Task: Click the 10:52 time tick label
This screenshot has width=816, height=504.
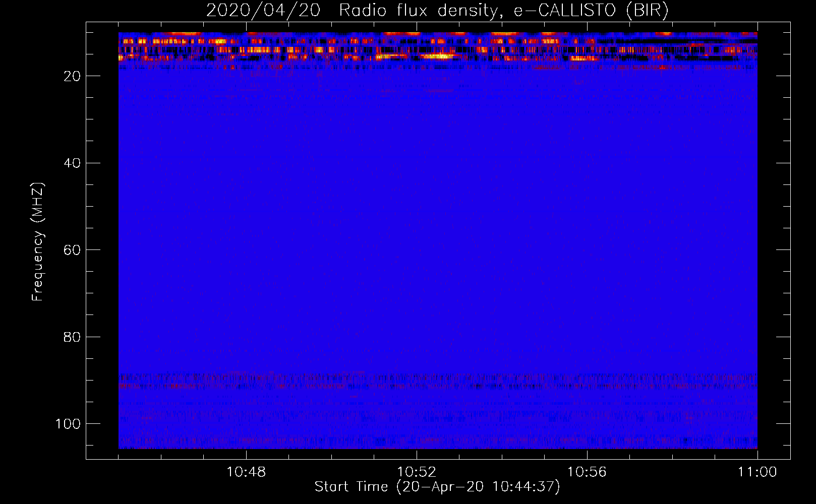Action: tap(417, 472)
